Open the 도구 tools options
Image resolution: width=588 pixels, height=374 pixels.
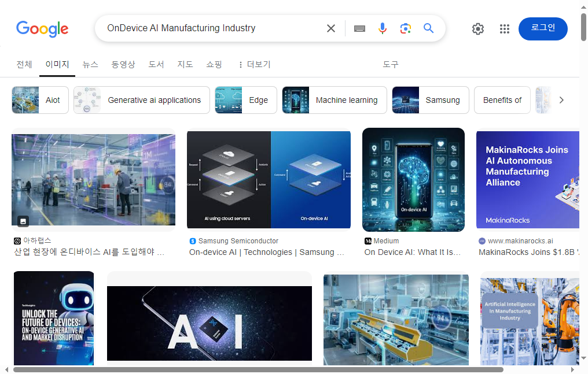tap(391, 64)
